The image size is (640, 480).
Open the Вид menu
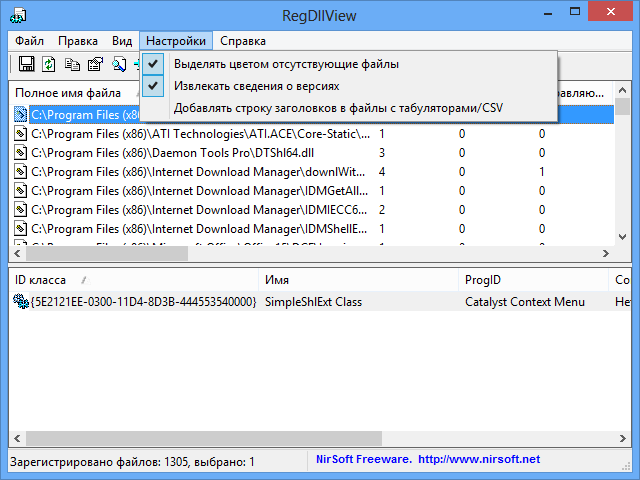pos(122,41)
